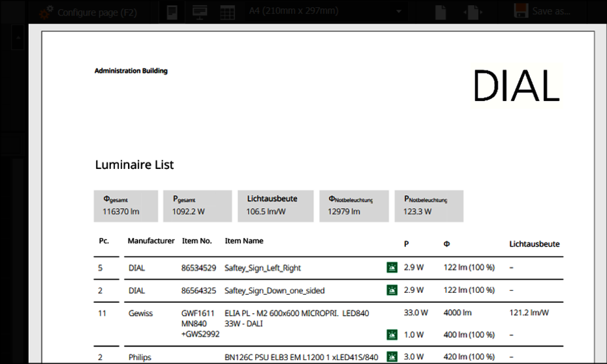Click the single page orientation icon
607x364 pixels.
[x=441, y=12]
